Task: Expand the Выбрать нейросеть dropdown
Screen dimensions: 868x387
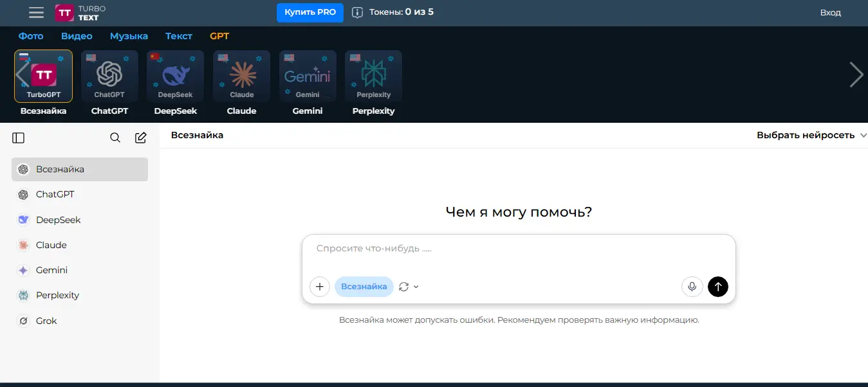Action: coord(811,135)
